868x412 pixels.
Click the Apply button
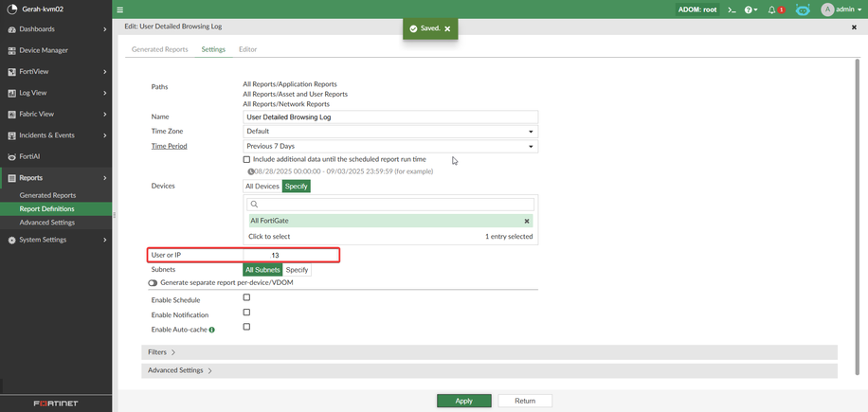(464, 401)
